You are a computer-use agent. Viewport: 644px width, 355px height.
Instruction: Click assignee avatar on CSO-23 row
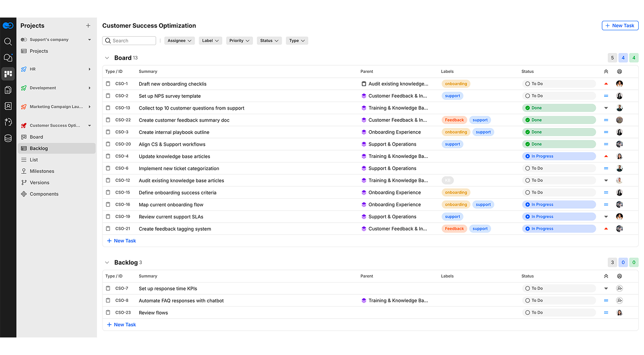click(619, 312)
